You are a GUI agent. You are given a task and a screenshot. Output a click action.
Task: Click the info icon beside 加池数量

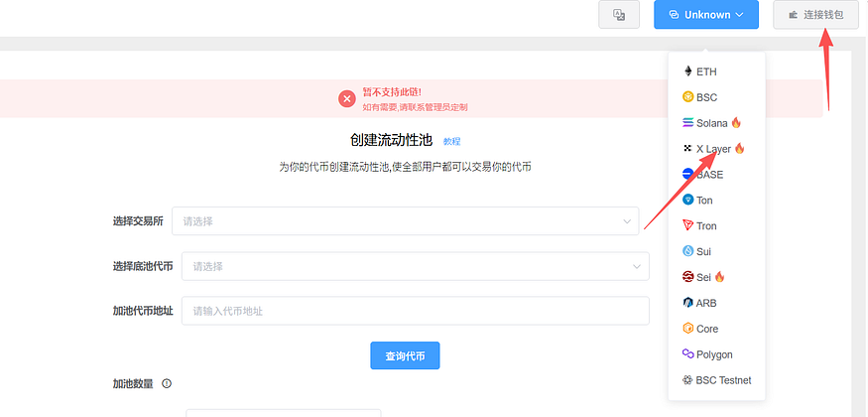167,383
